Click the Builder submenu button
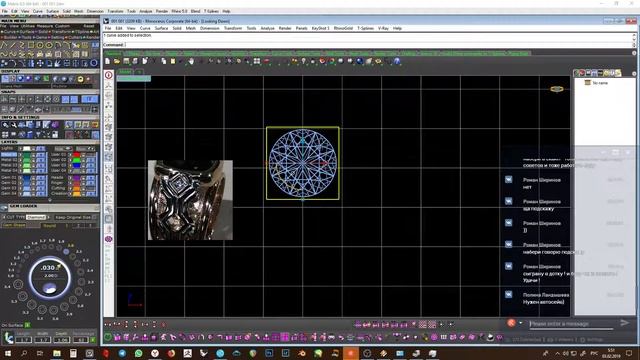The image size is (640, 360). [x=10, y=37]
